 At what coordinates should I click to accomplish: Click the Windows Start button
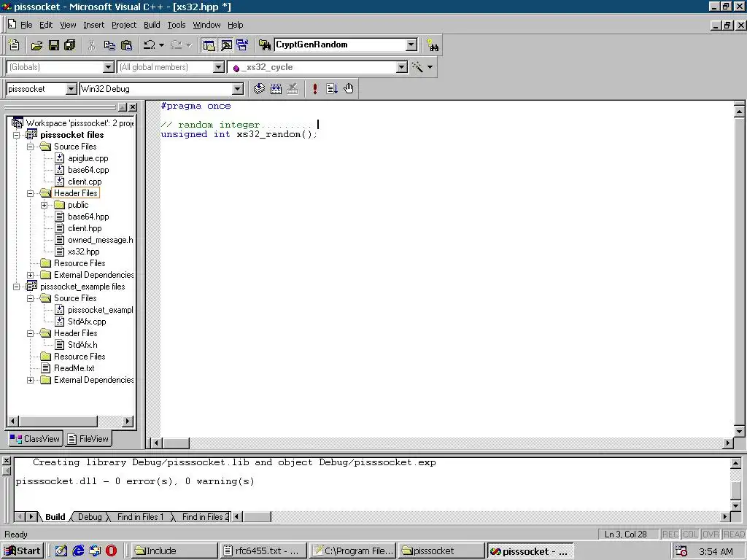click(23, 551)
